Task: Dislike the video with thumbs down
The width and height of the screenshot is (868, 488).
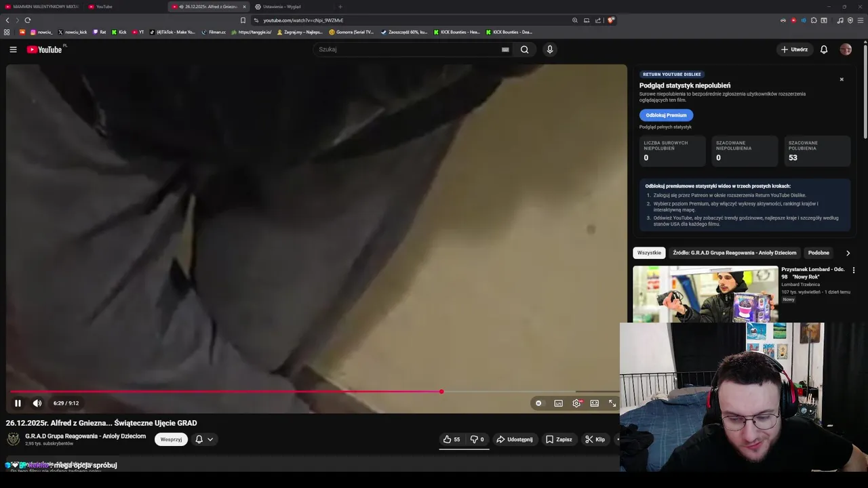Action: click(477, 439)
